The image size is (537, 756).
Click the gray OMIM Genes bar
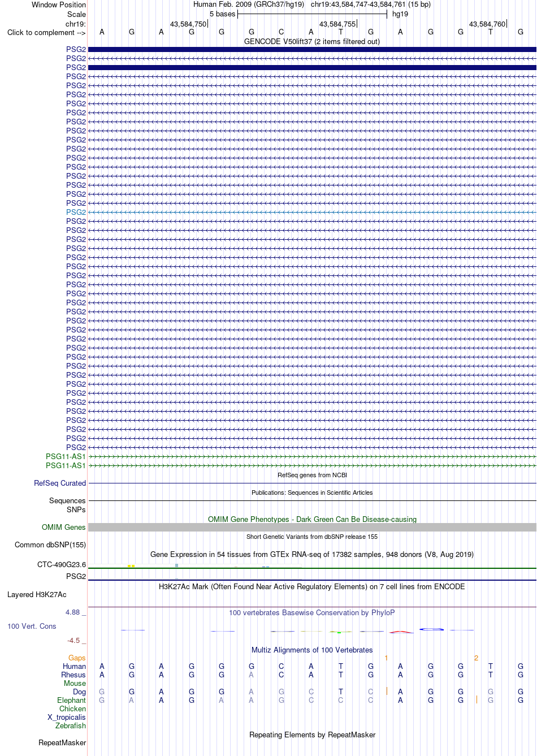(312, 527)
